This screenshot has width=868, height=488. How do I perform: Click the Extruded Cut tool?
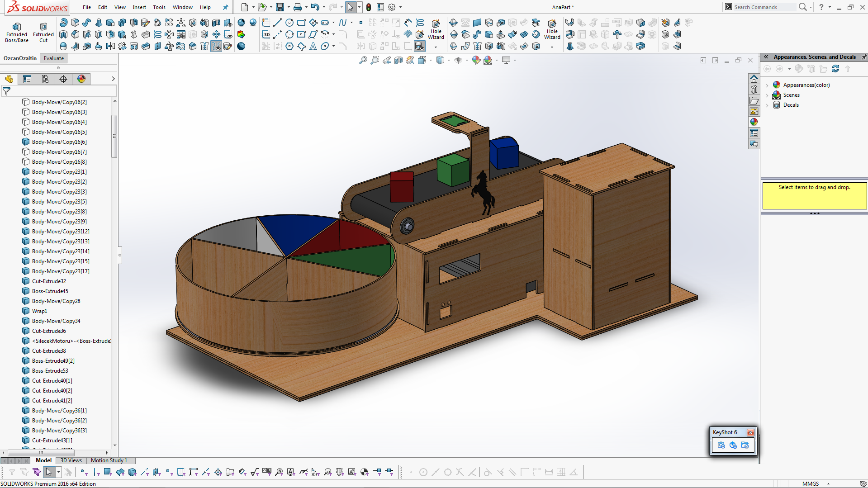pyautogui.click(x=43, y=32)
